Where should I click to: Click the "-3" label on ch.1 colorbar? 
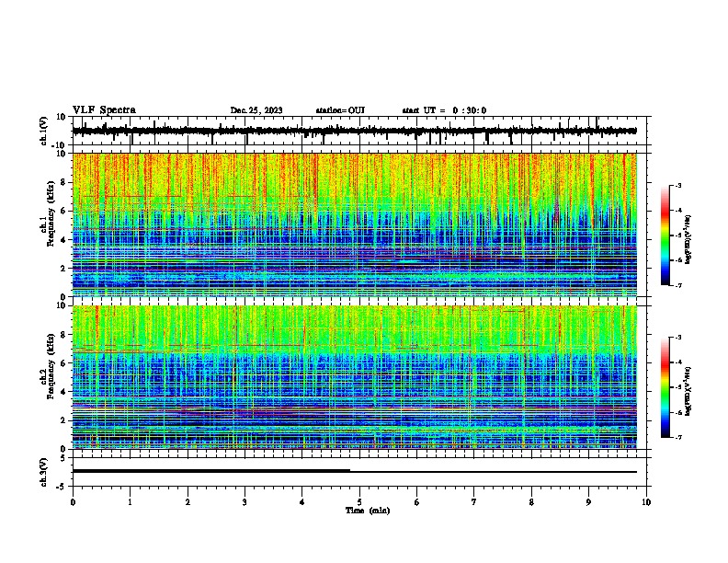678,186
